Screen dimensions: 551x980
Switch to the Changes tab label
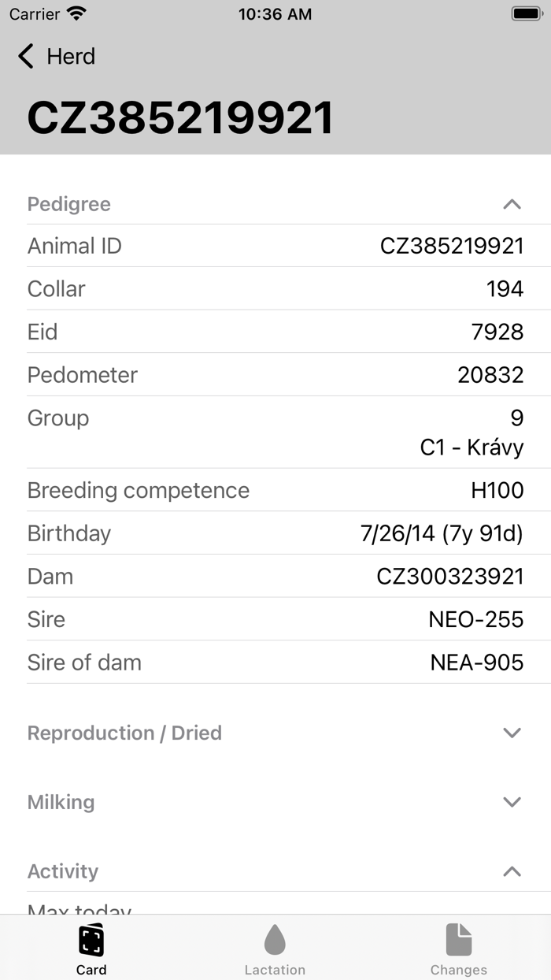point(458,970)
